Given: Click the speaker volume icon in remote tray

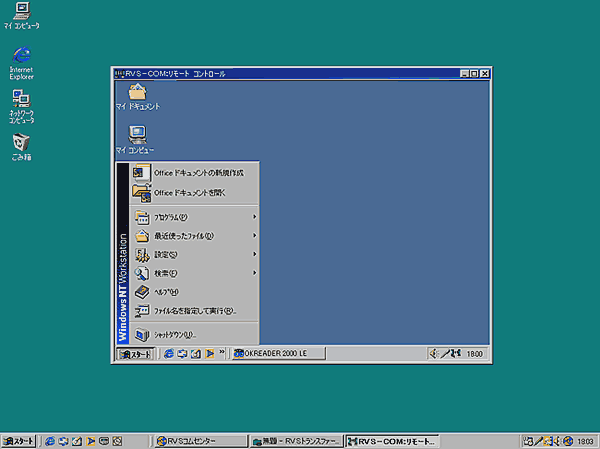Looking at the screenshot, I should 432,353.
